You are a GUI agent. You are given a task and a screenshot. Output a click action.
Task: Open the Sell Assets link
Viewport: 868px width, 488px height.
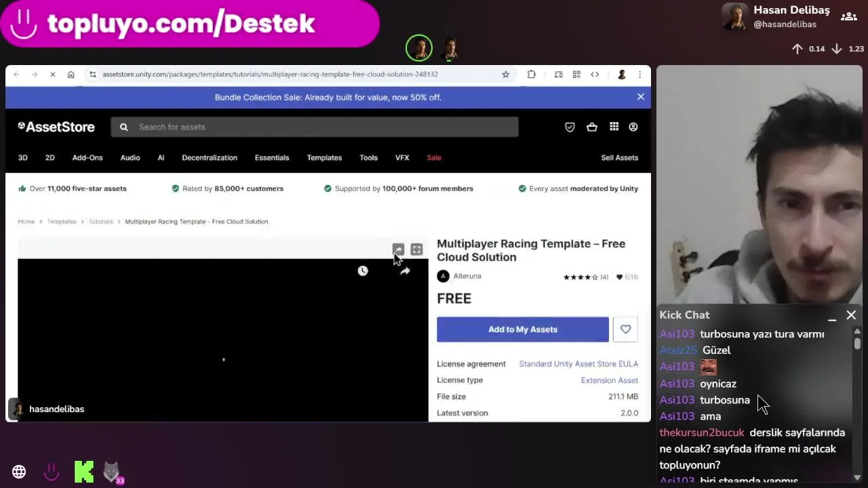(619, 157)
